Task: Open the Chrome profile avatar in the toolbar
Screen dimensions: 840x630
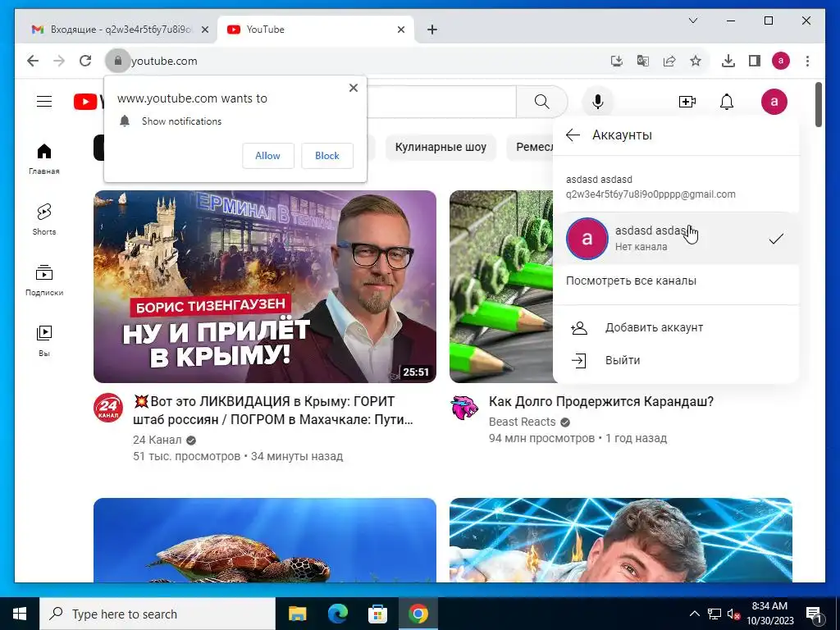Action: [781, 61]
